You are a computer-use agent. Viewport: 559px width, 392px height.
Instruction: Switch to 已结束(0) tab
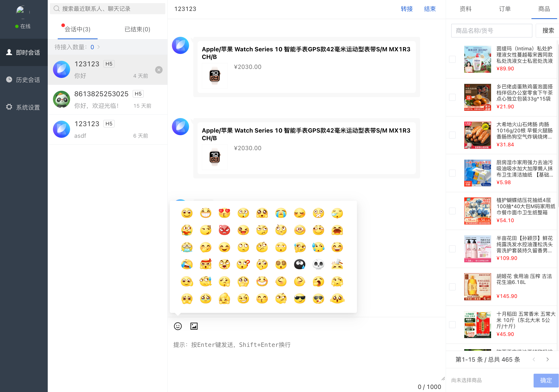tap(137, 29)
